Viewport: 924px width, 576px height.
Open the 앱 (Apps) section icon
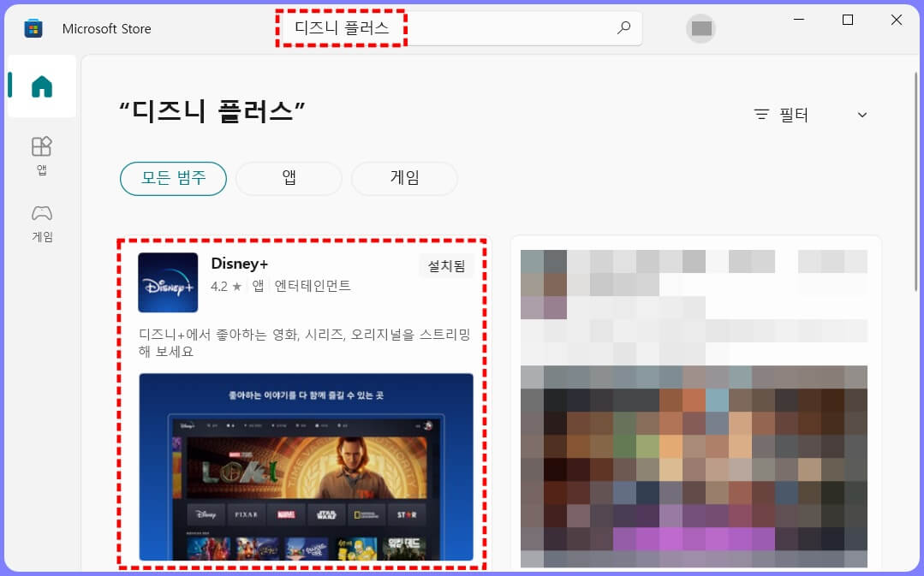coord(40,145)
